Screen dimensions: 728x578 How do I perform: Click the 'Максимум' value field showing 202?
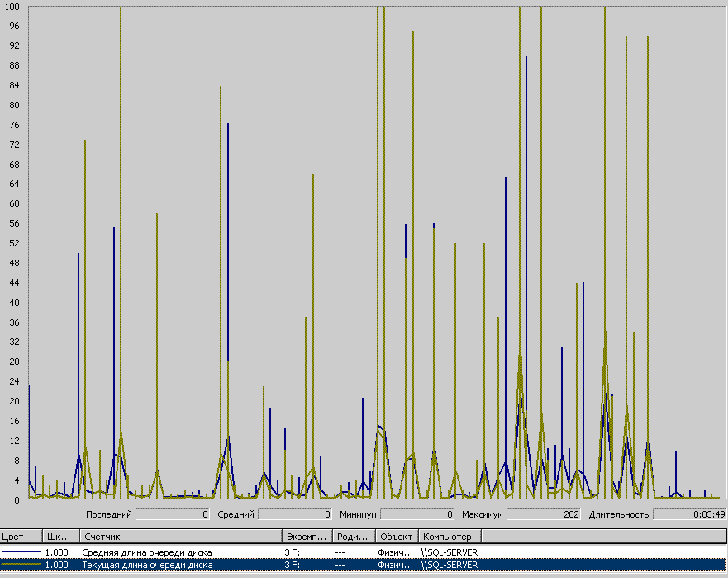click(x=543, y=514)
